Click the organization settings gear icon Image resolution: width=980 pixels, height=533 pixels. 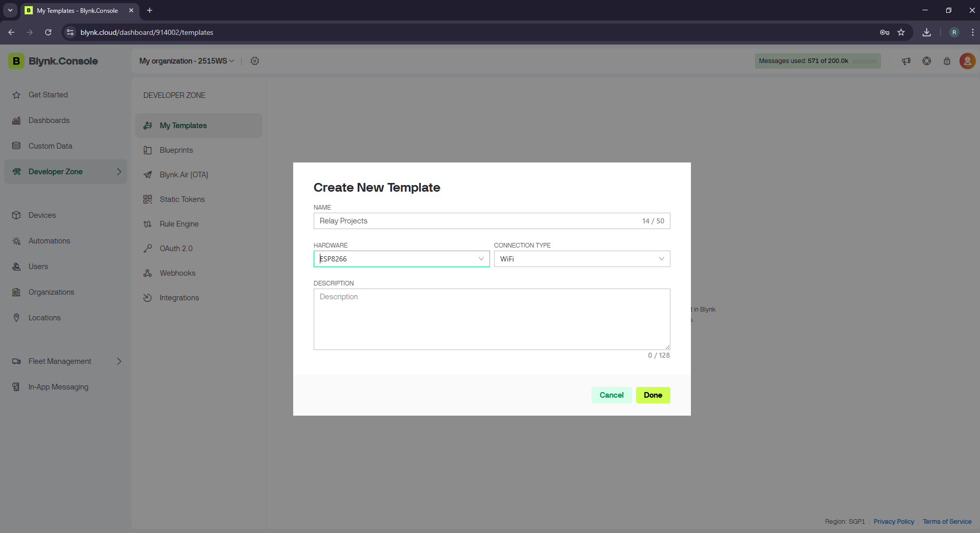click(255, 61)
